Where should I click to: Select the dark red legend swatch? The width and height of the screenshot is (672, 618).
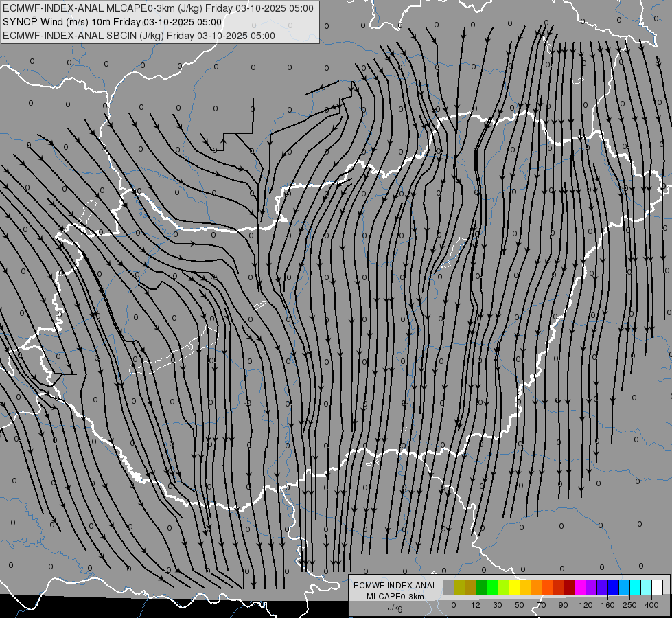pos(569,587)
